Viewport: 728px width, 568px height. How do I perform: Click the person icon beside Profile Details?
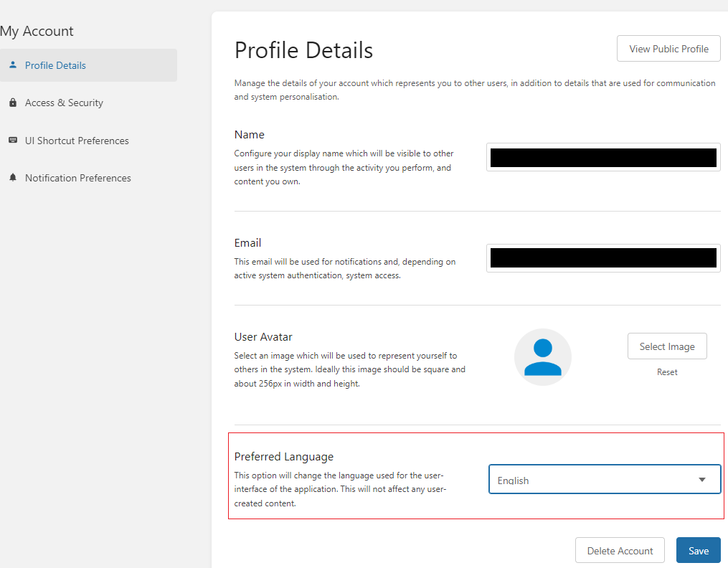tap(13, 65)
